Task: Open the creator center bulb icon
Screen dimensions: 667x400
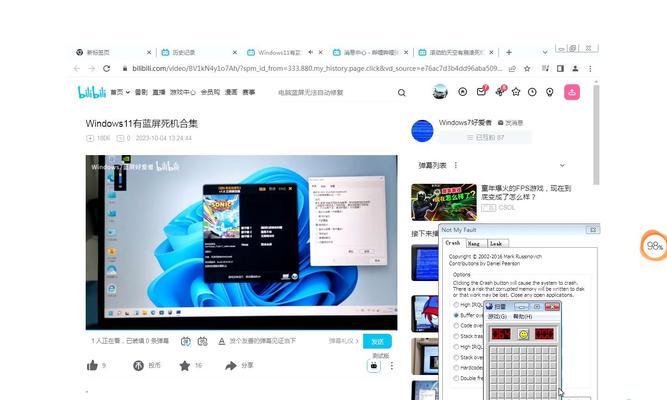Action: tap(550, 92)
